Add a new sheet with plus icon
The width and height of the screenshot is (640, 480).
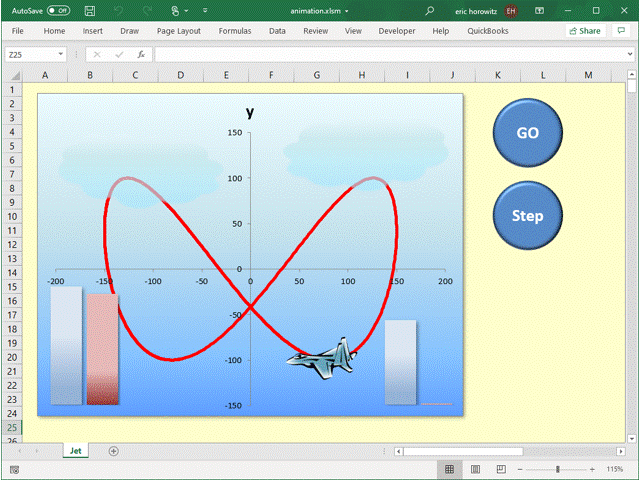113,451
